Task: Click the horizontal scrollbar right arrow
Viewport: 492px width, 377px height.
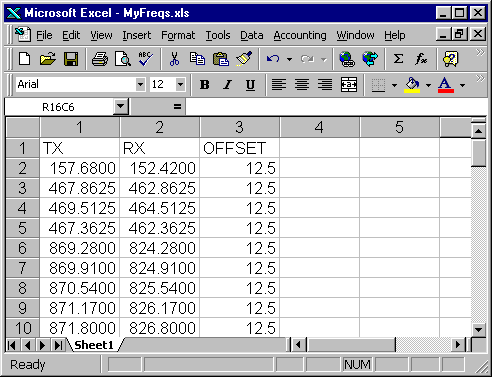Action: pos(458,345)
